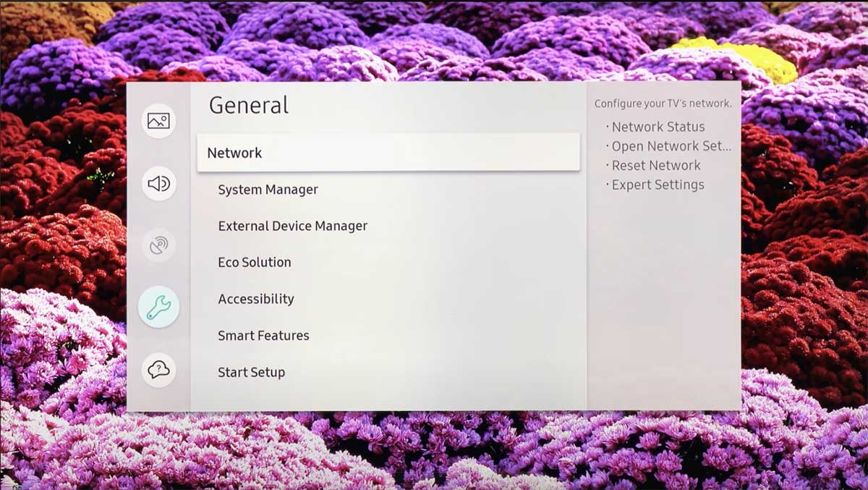Viewport: 868px width, 490px height.
Task: Click Open Network Settings entry
Action: pos(671,146)
